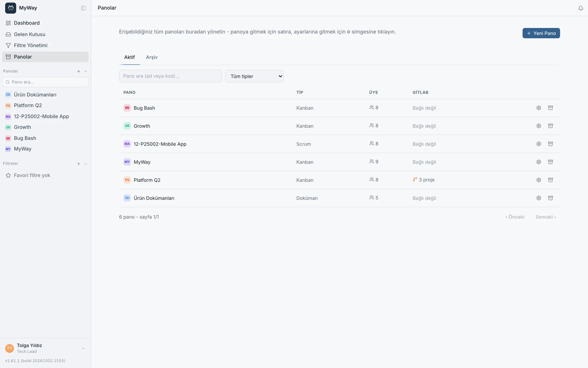
Task: Open Bug Bash in sidebar list
Action: click(x=45, y=138)
